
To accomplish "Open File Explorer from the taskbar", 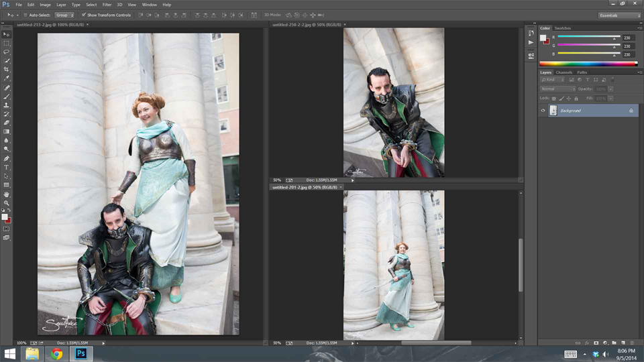I will 32,354.
